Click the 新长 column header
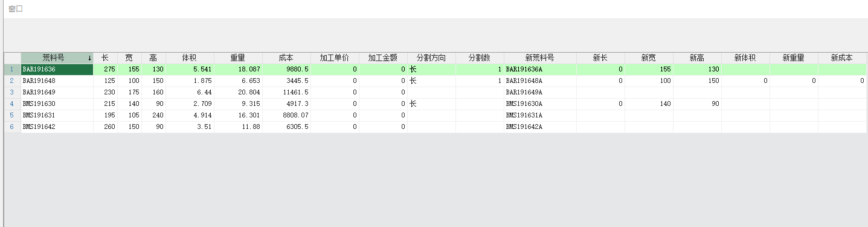The height and width of the screenshot is (227, 868). click(601, 58)
